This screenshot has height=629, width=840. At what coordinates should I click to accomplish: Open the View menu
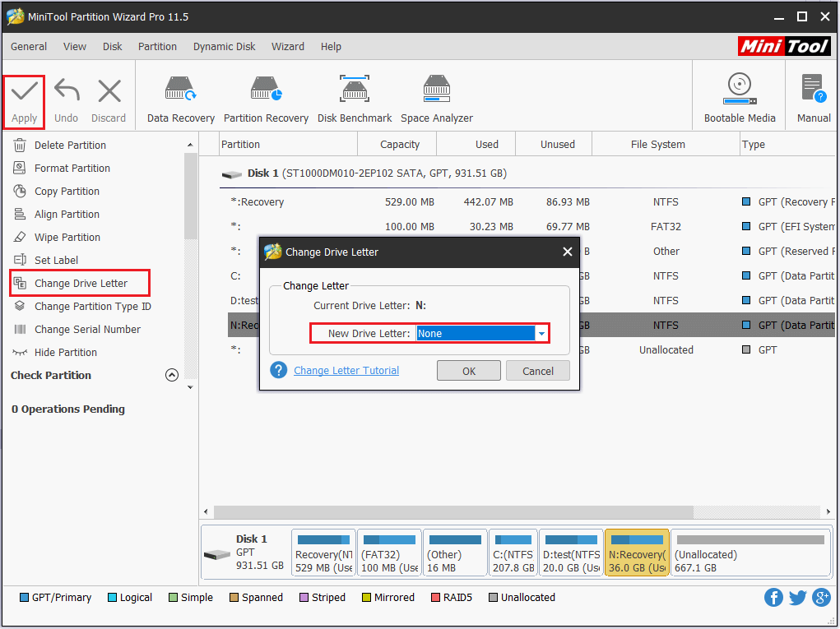(75, 47)
